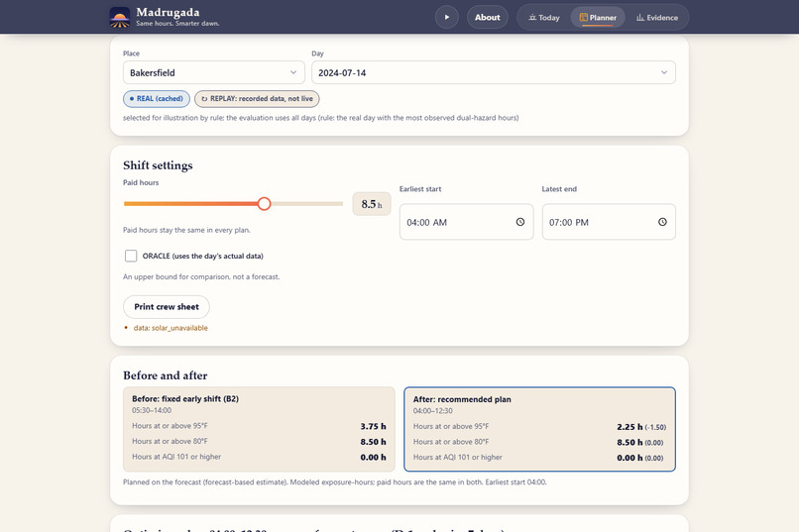Open the Evidence tab
The height and width of the screenshot is (532, 799).
pos(657,18)
